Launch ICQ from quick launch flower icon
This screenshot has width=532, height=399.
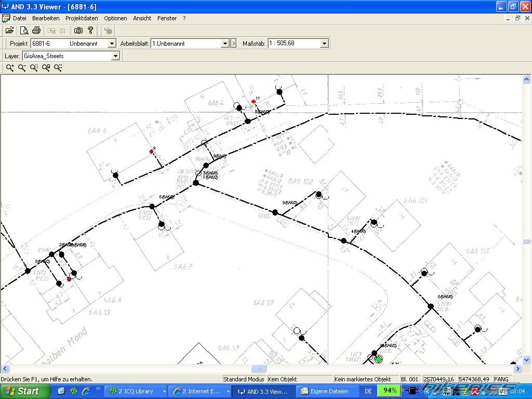pyautogui.click(x=73, y=391)
